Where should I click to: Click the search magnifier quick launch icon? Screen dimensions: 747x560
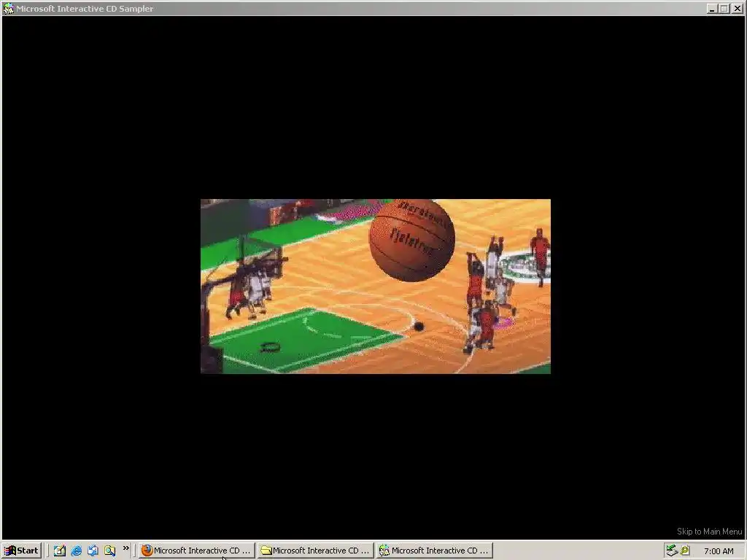109,551
